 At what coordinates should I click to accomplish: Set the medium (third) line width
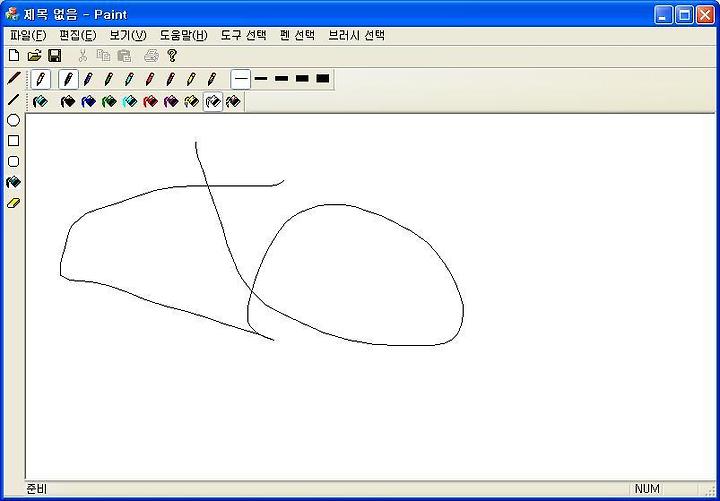pyautogui.click(x=281, y=79)
